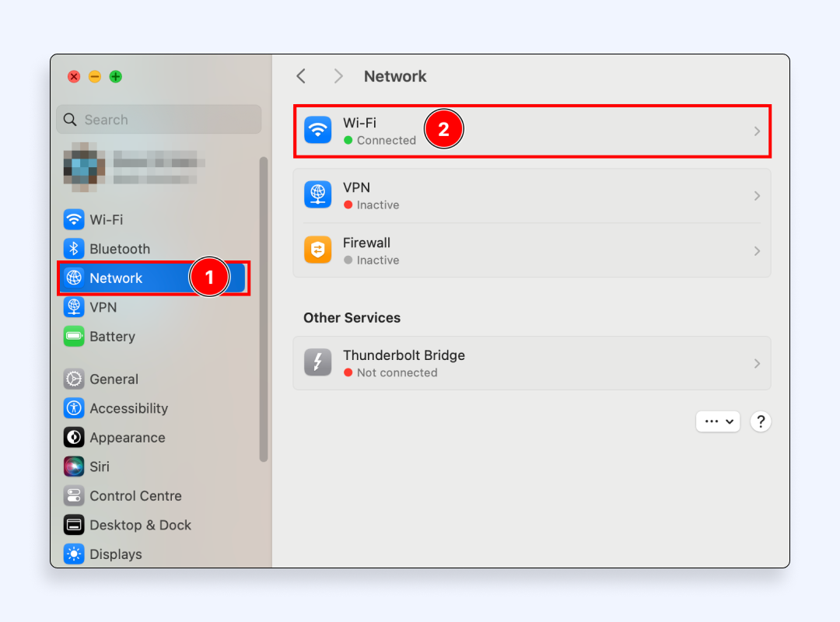Open the Accessibility settings icon
Viewport: 840px width, 622px height.
pyautogui.click(x=74, y=408)
